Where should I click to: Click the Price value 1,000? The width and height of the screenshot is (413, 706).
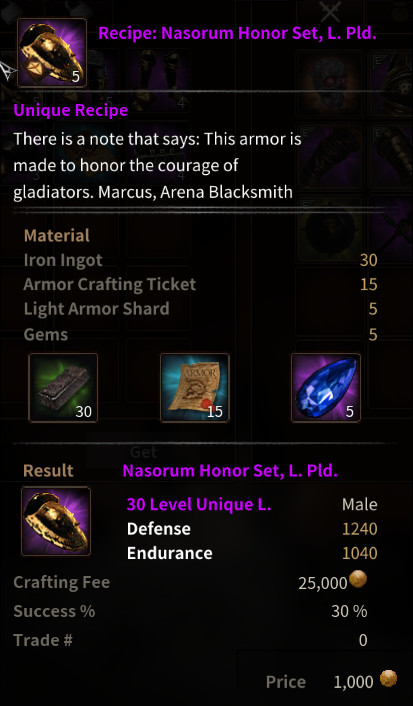pos(354,682)
